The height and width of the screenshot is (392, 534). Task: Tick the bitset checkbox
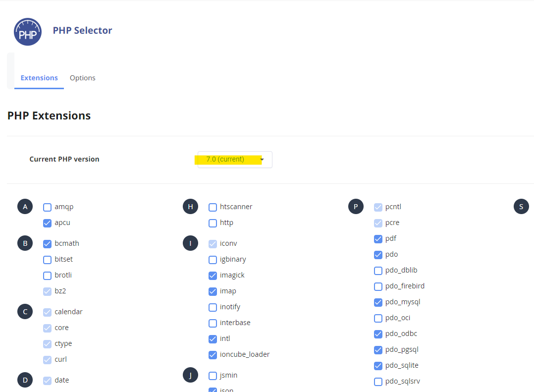click(x=48, y=260)
